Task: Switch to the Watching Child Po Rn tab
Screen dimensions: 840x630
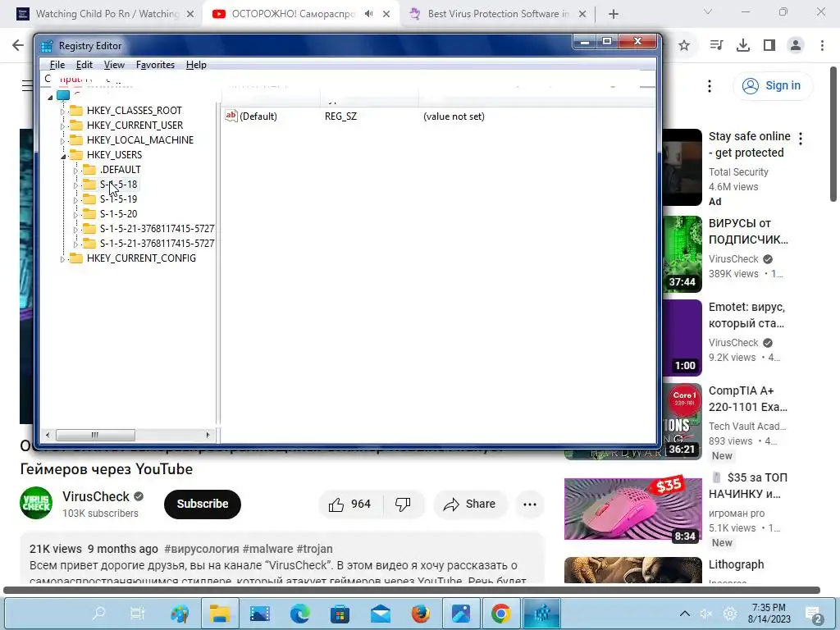Action: pyautogui.click(x=107, y=14)
